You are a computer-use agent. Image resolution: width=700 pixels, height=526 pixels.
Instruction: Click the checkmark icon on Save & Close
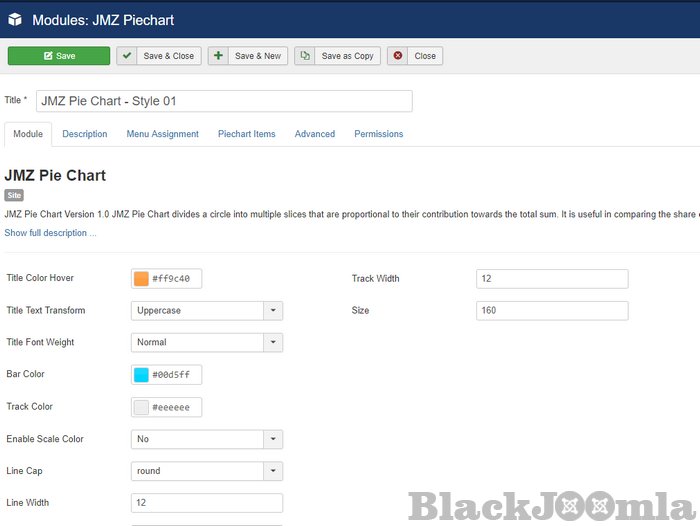point(127,56)
